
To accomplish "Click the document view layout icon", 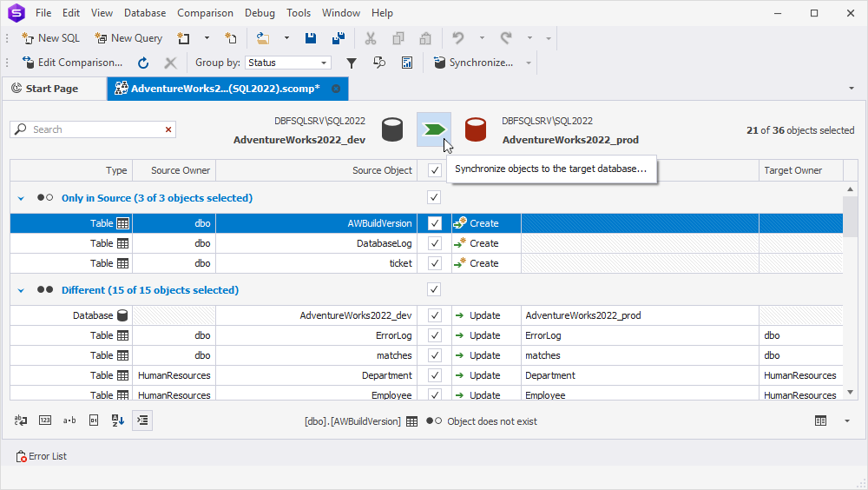I will (820, 421).
